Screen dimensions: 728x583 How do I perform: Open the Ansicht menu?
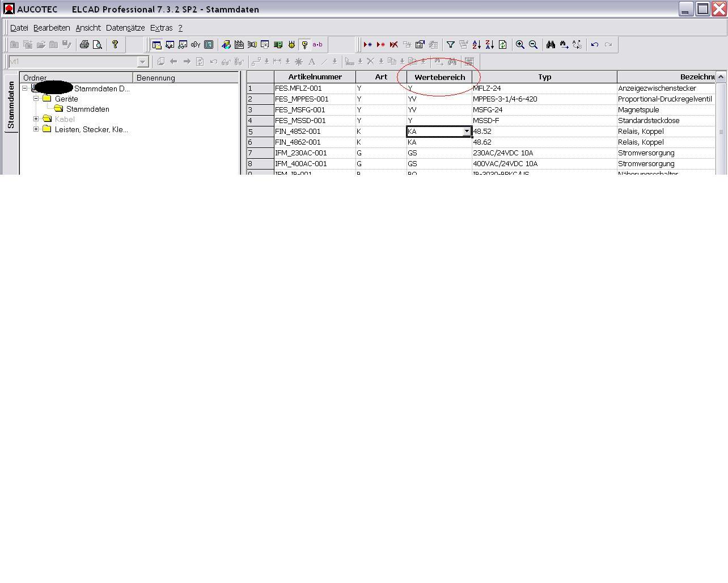(88, 27)
